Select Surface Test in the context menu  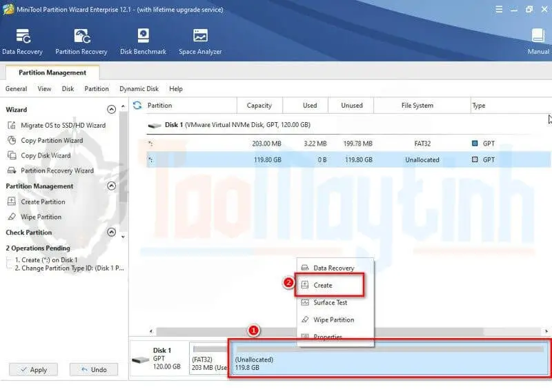click(x=330, y=302)
